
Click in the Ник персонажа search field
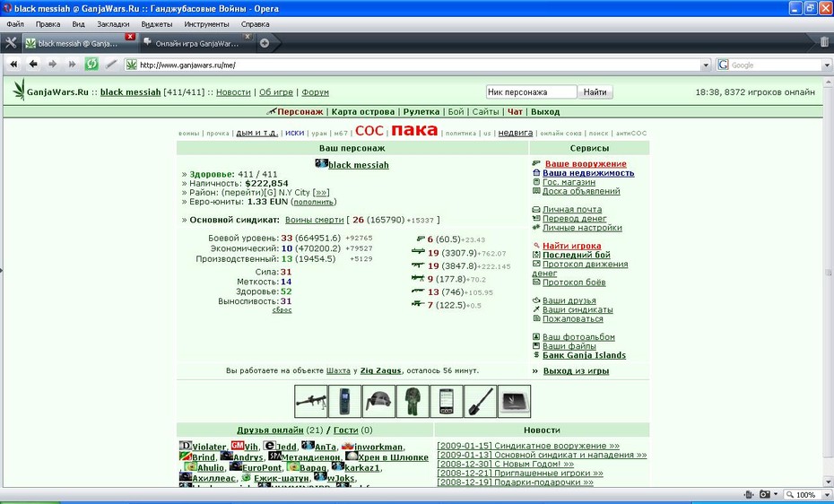532,92
